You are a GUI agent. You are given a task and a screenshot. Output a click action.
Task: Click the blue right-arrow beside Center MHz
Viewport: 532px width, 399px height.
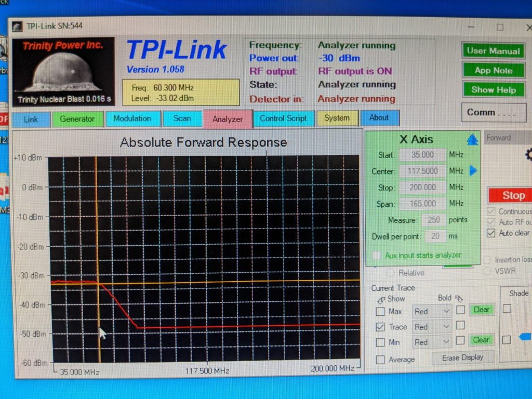(x=473, y=170)
